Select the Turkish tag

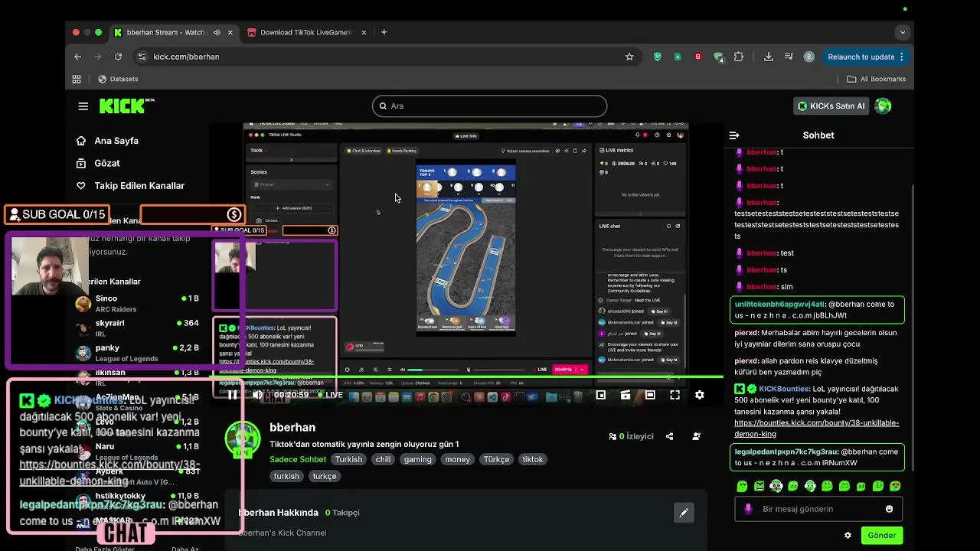(x=348, y=460)
